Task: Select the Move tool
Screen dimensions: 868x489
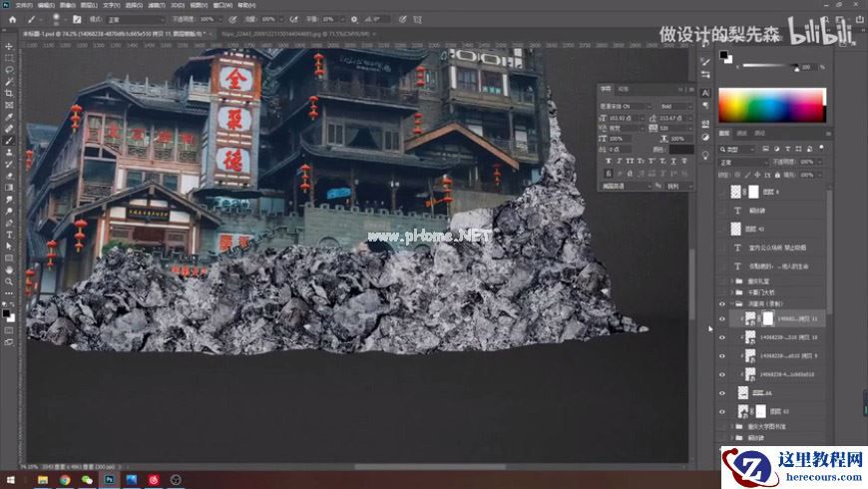Action: [x=9, y=47]
